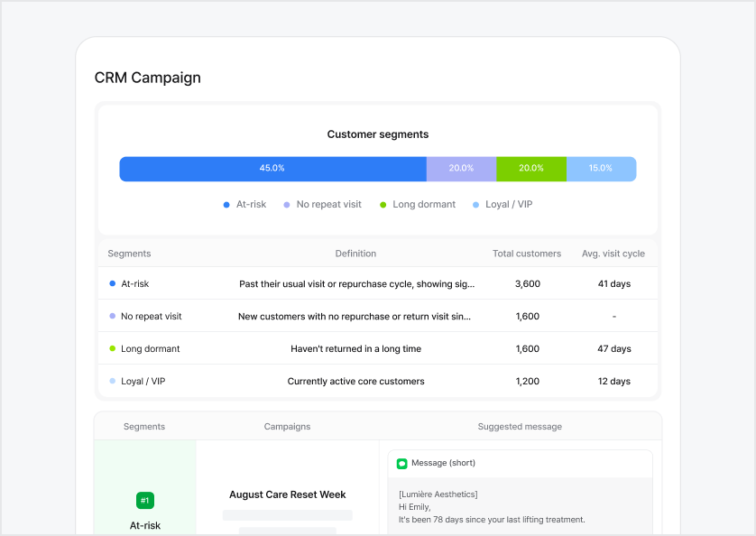
Task: Select the light blue 15.0% bar segment
Action: [x=601, y=169]
